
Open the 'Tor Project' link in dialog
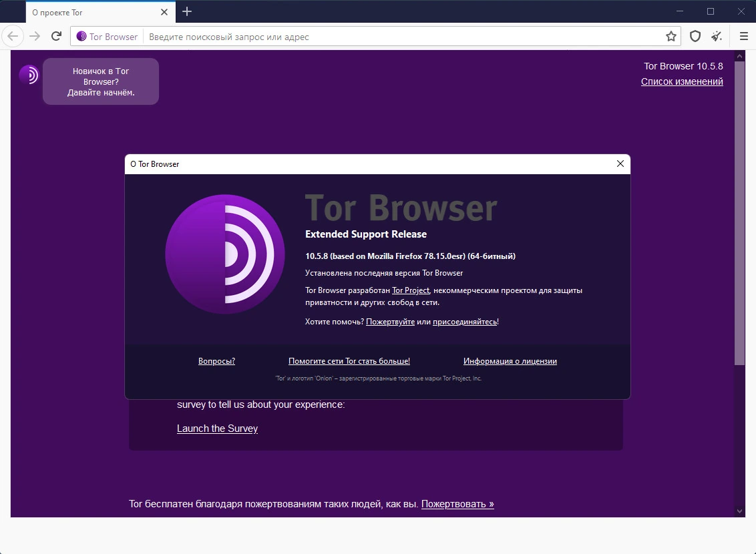410,290
